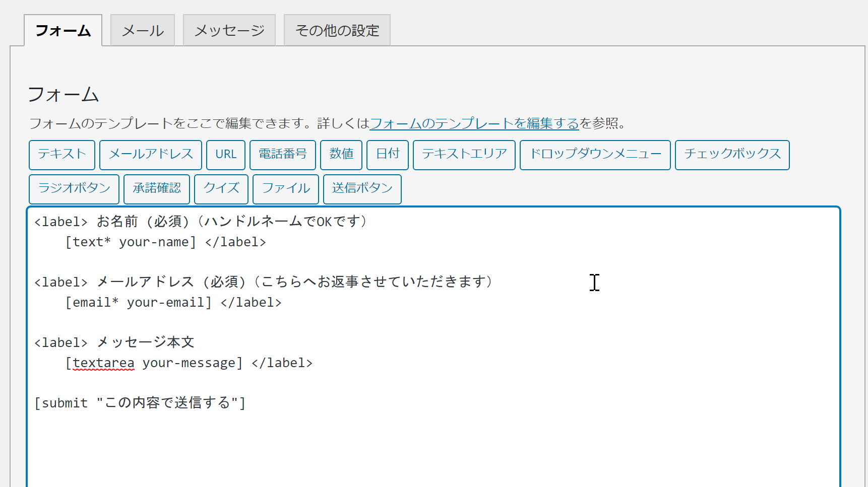Click the [email* your-email] line
This screenshot has width=868, height=487.
(173, 303)
